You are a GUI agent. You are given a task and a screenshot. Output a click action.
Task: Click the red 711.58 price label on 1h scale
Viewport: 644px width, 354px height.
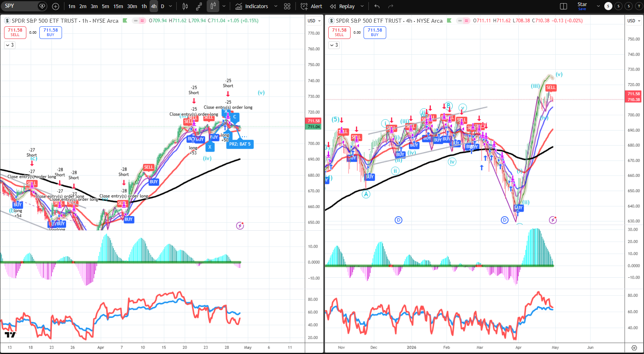tap(314, 121)
